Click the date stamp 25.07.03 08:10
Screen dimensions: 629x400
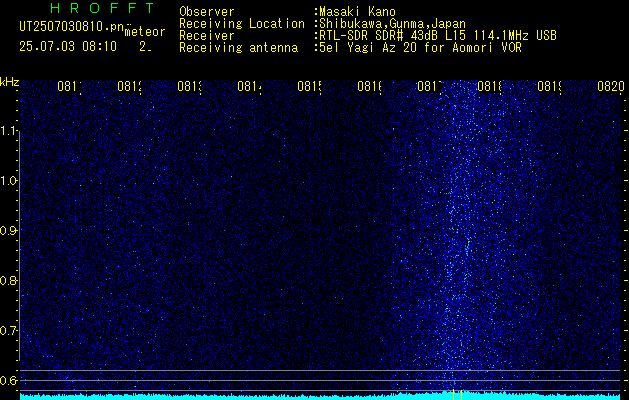68,46
